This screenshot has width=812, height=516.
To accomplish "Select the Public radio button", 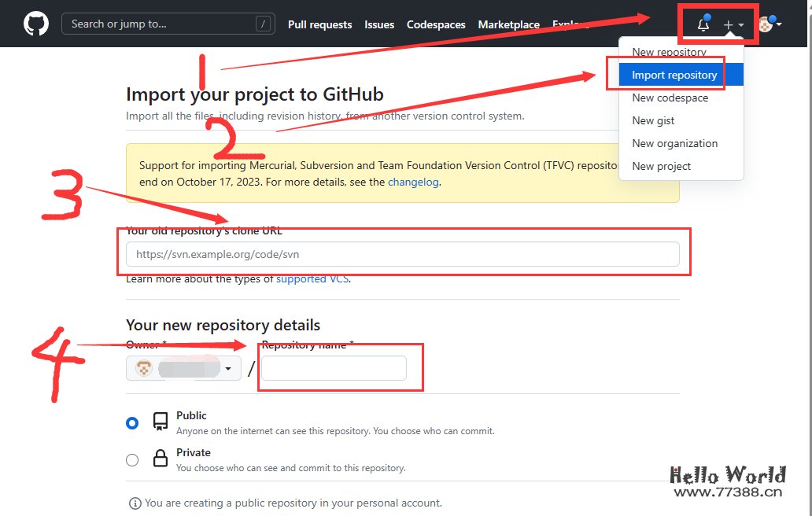I will click(x=132, y=423).
